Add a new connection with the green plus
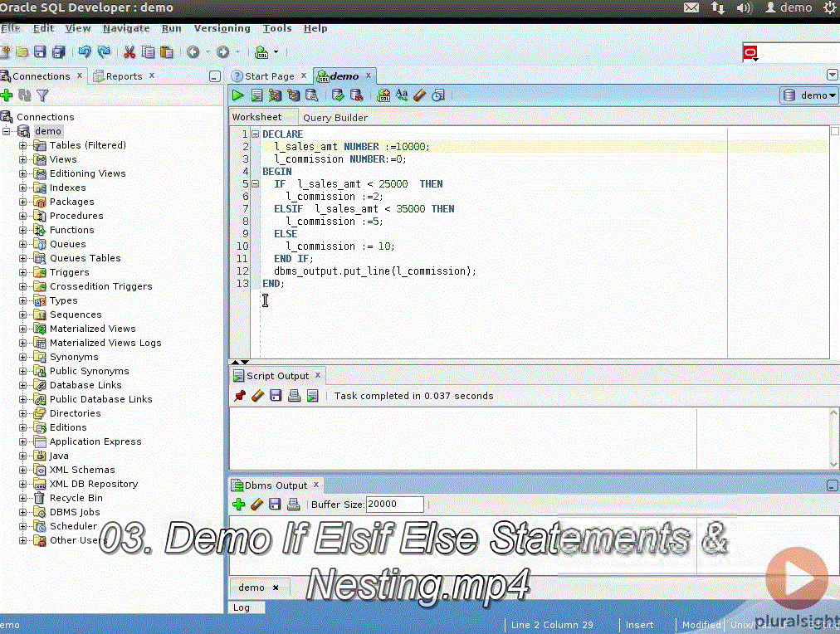This screenshot has height=634, width=840. point(7,95)
